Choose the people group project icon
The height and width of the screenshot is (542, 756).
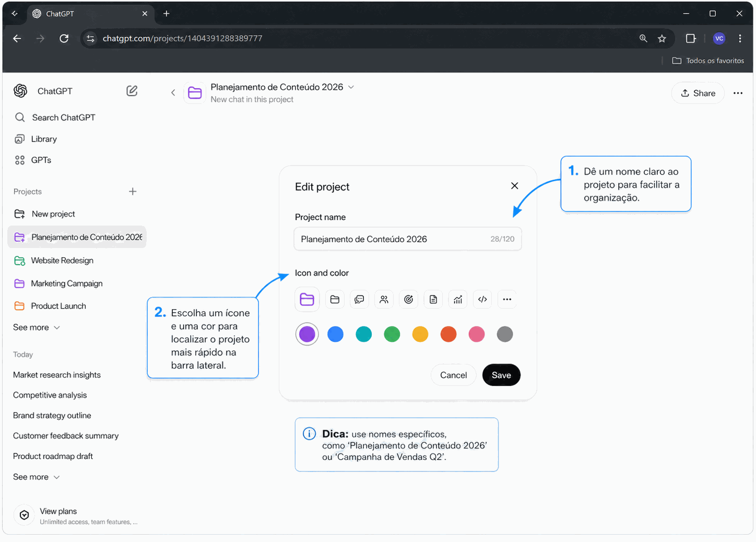pos(384,299)
